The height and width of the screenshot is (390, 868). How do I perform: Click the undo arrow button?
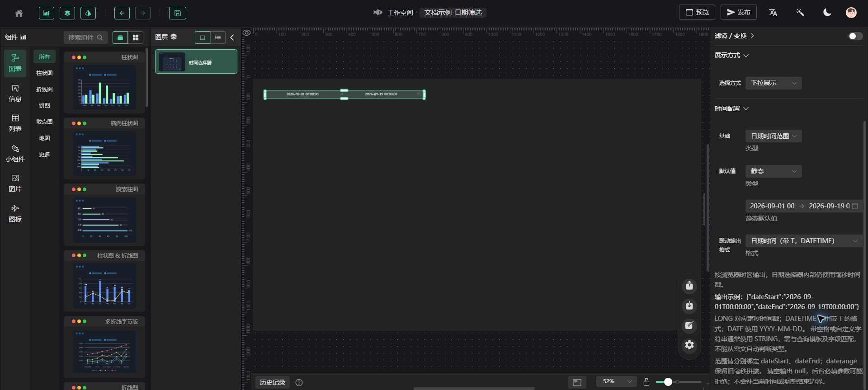pyautogui.click(x=122, y=13)
